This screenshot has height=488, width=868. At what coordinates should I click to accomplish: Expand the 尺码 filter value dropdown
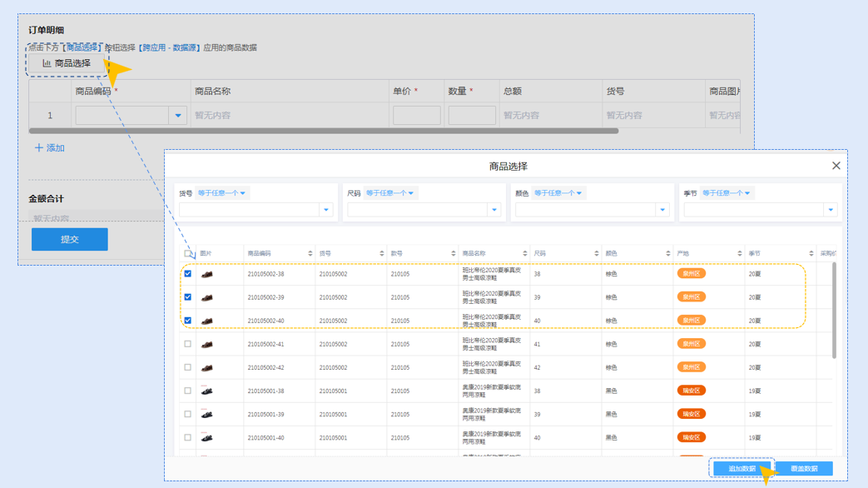pos(494,210)
